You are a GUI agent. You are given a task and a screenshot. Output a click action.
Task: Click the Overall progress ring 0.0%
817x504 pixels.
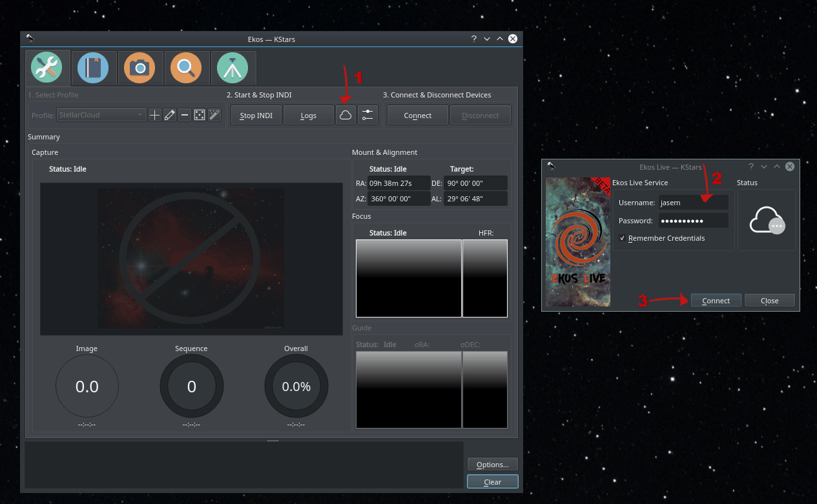296,387
